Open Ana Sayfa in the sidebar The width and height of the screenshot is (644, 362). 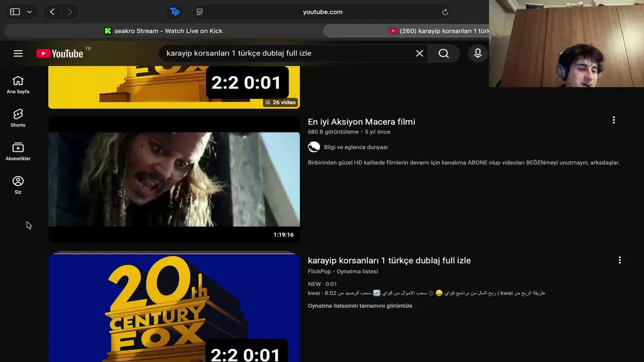point(18,85)
